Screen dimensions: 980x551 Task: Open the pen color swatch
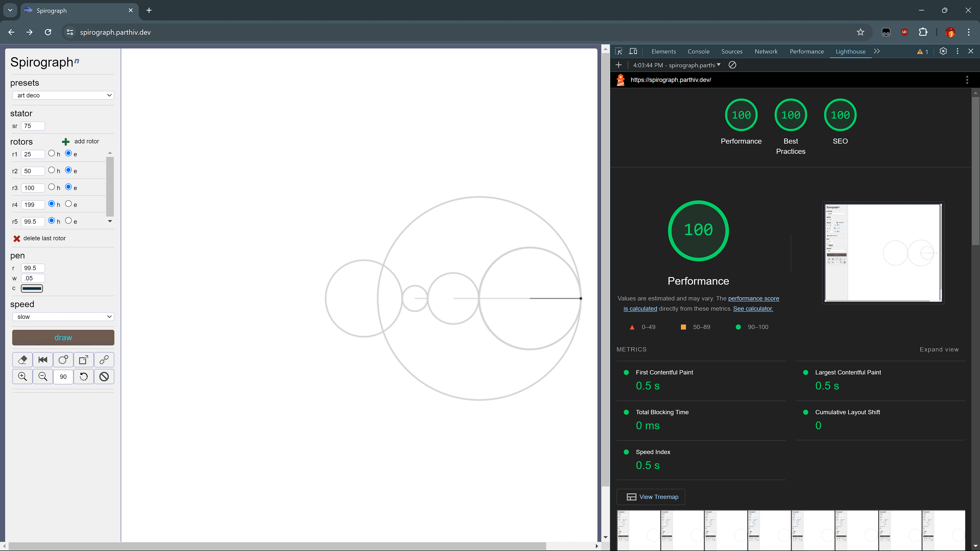[x=32, y=289]
